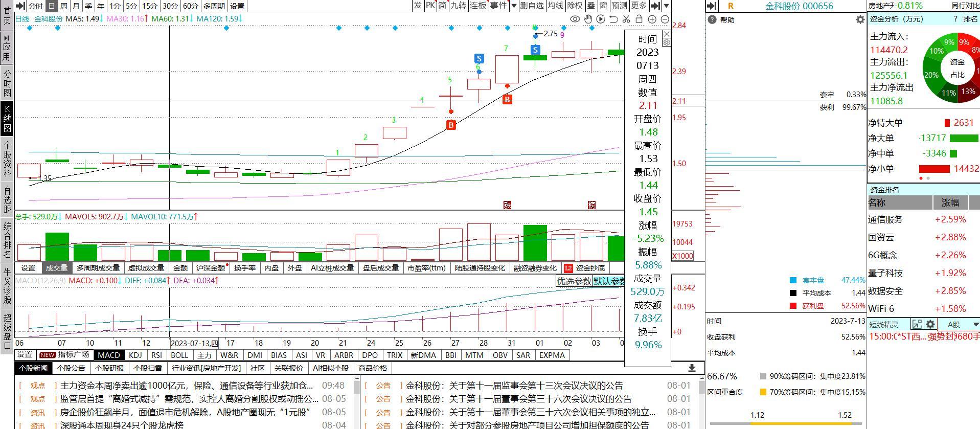This screenshot has width=980, height=429.
Task: Switch to KDJ indicator tab
Action: (135, 355)
